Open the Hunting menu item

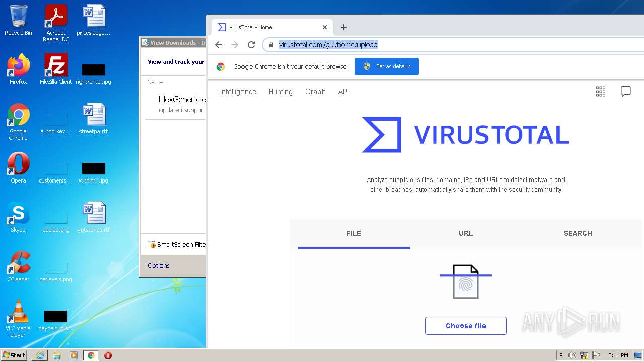click(280, 92)
